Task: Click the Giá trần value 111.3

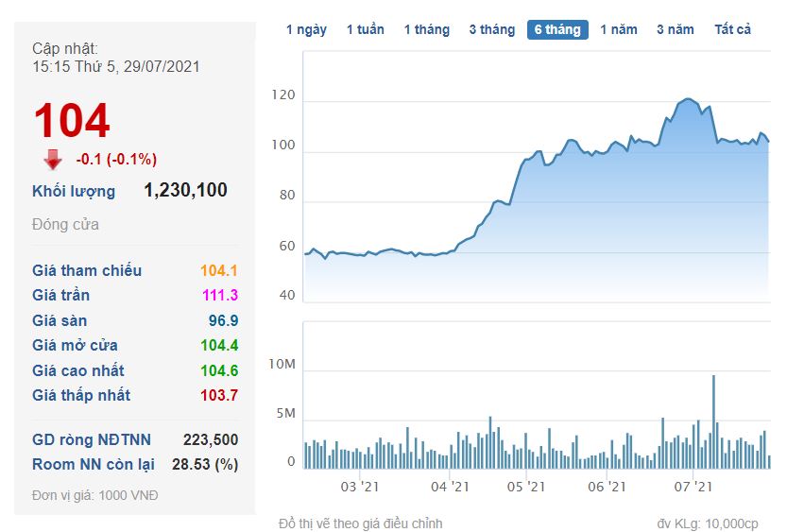Action: click(x=218, y=296)
